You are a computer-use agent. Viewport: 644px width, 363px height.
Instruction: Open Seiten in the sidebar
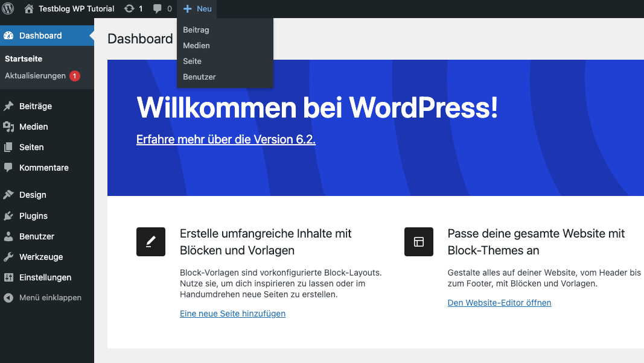[x=47, y=147]
